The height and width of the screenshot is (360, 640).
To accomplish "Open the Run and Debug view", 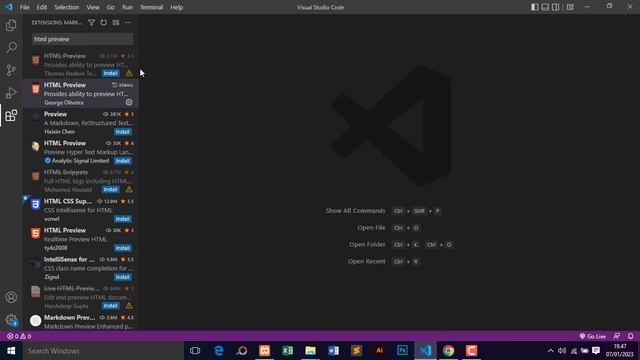I will [11, 93].
